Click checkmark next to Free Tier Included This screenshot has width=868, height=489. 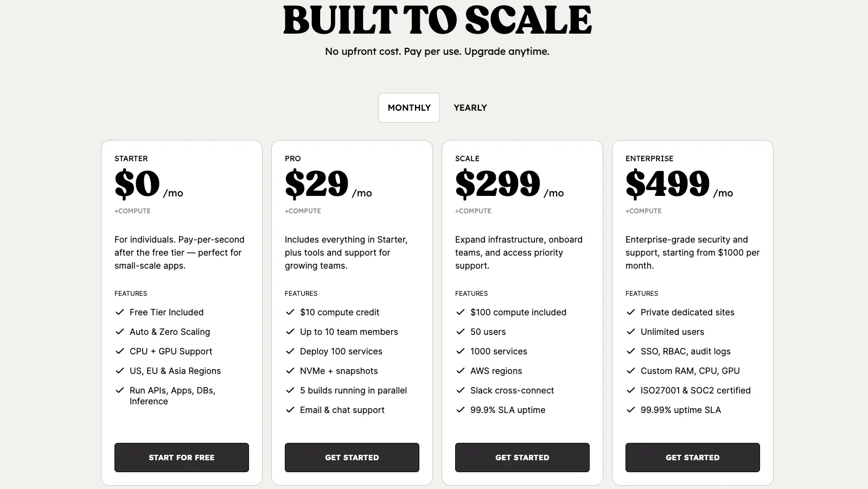pyautogui.click(x=120, y=312)
